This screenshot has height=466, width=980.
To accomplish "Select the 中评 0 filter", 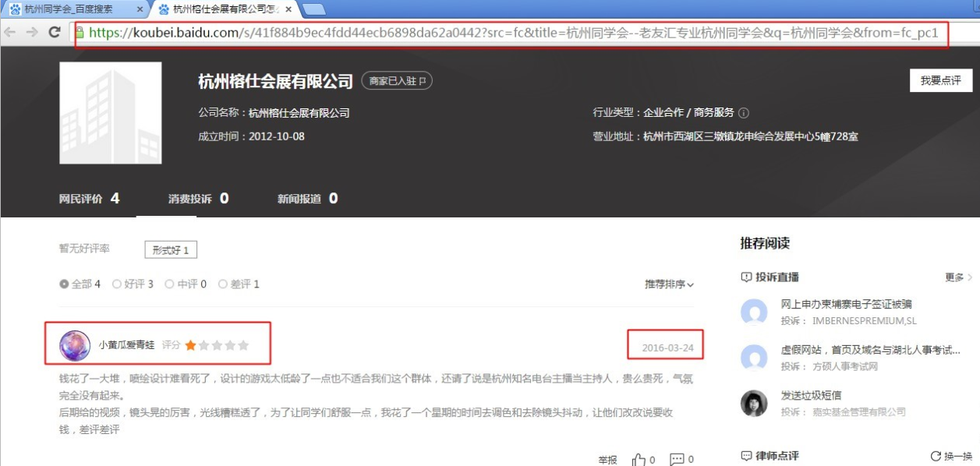I will coord(186,284).
